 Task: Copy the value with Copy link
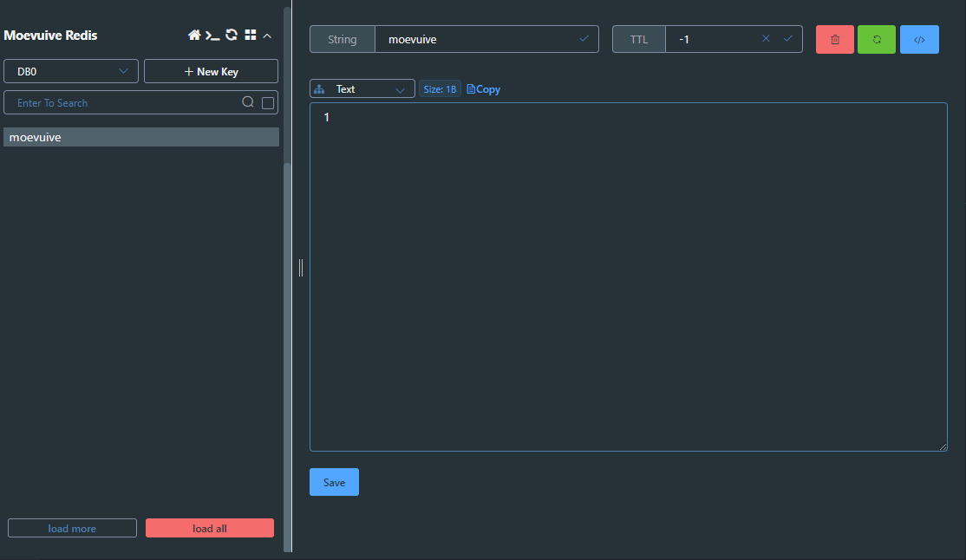[x=484, y=89]
